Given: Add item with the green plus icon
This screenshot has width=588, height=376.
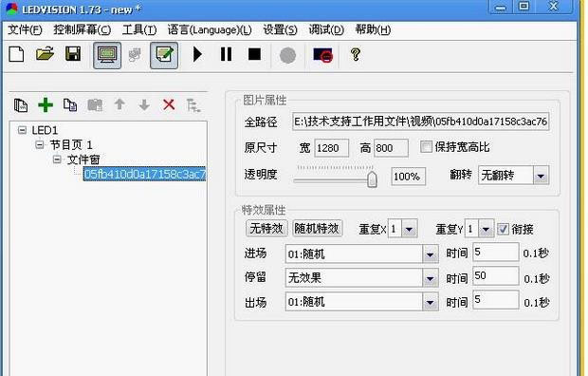Looking at the screenshot, I should point(46,104).
